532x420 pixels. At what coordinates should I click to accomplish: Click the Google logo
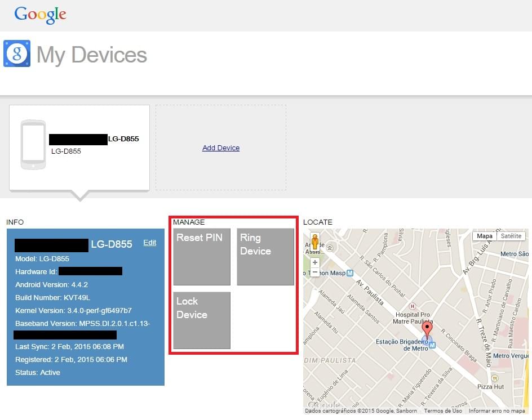(x=40, y=15)
